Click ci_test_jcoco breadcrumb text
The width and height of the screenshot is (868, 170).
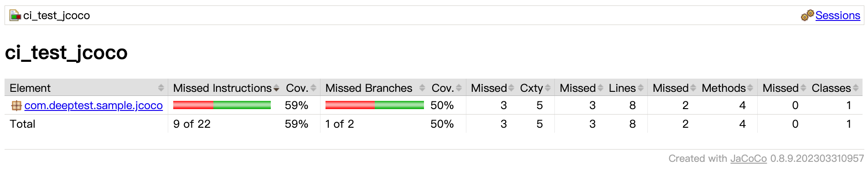coord(57,15)
